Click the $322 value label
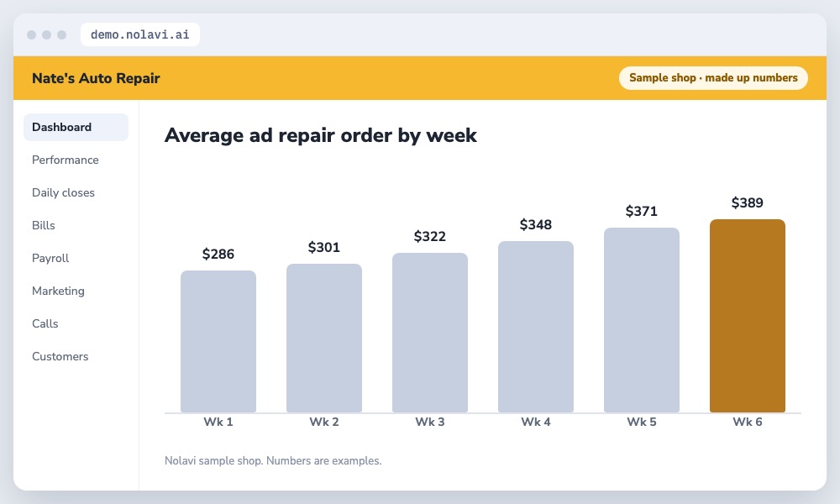Screen dimensions: 840x504 (429, 236)
